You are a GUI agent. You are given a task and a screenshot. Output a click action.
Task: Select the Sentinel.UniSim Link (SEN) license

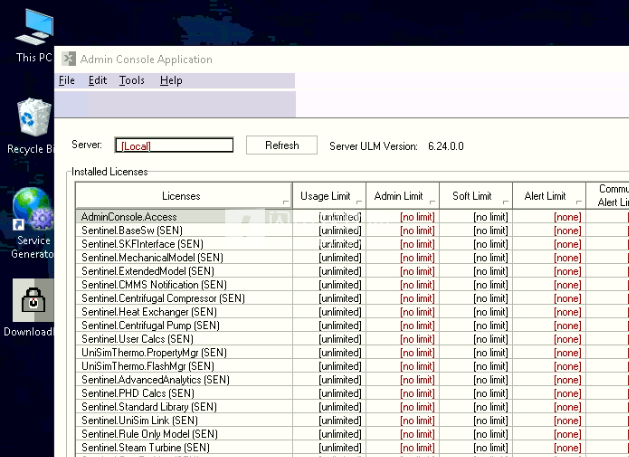[184, 420]
